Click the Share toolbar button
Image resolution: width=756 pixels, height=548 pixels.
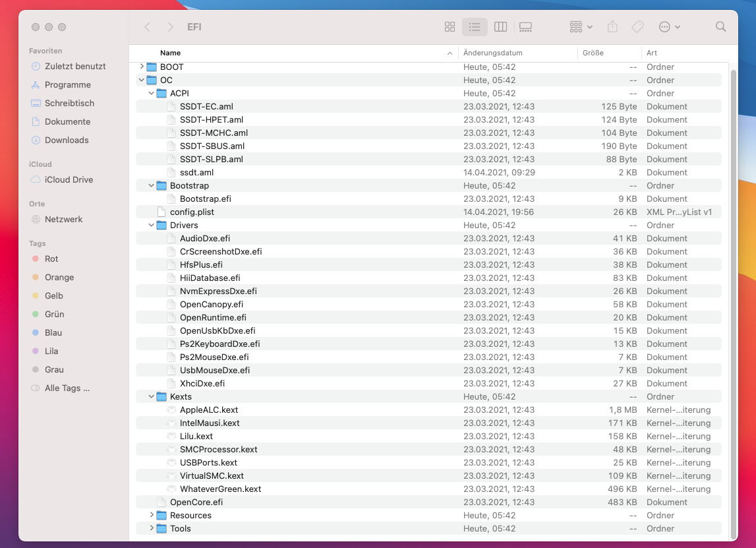[612, 26]
